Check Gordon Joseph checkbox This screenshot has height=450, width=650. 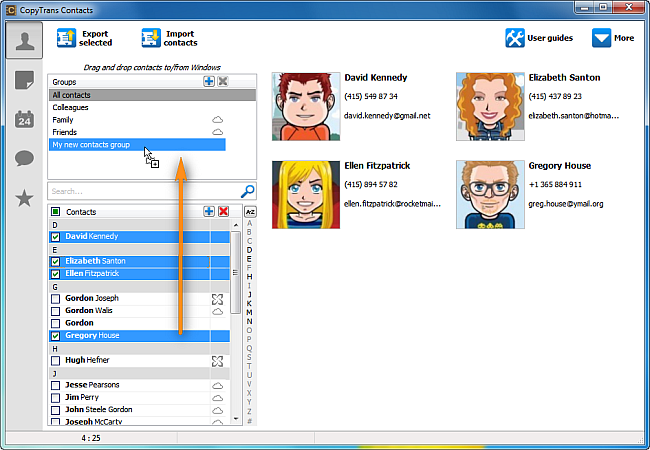click(55, 298)
